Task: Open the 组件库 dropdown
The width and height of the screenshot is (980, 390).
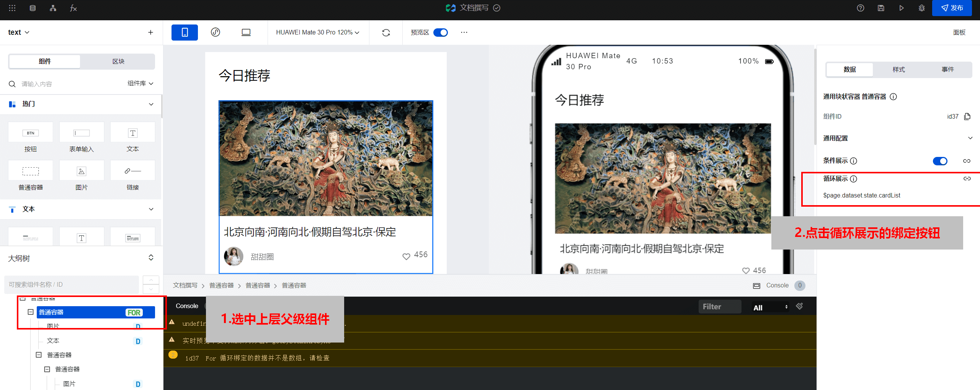Action: point(140,83)
